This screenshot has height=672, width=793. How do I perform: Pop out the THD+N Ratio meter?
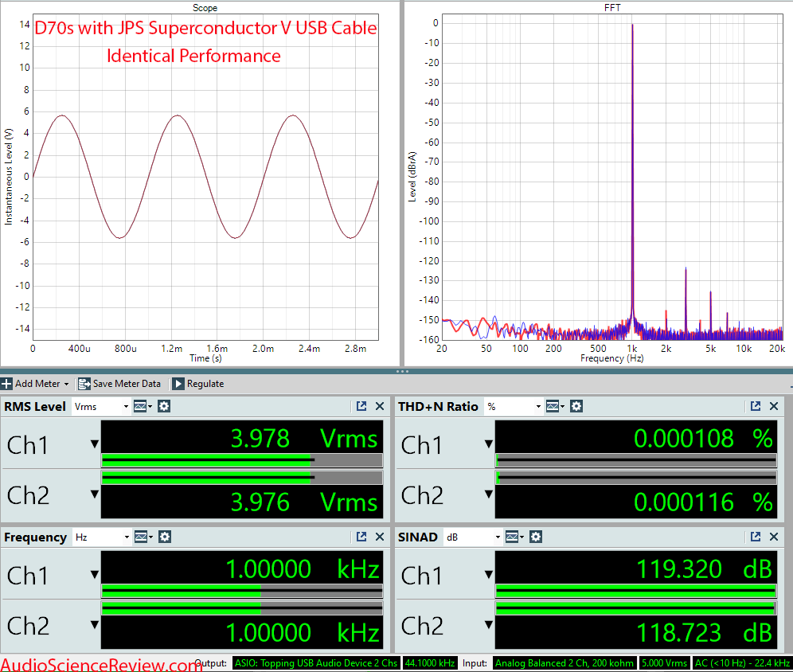coord(756,406)
